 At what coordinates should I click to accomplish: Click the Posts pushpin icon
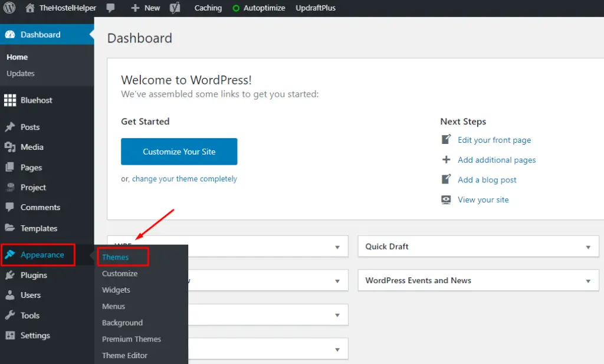10,127
